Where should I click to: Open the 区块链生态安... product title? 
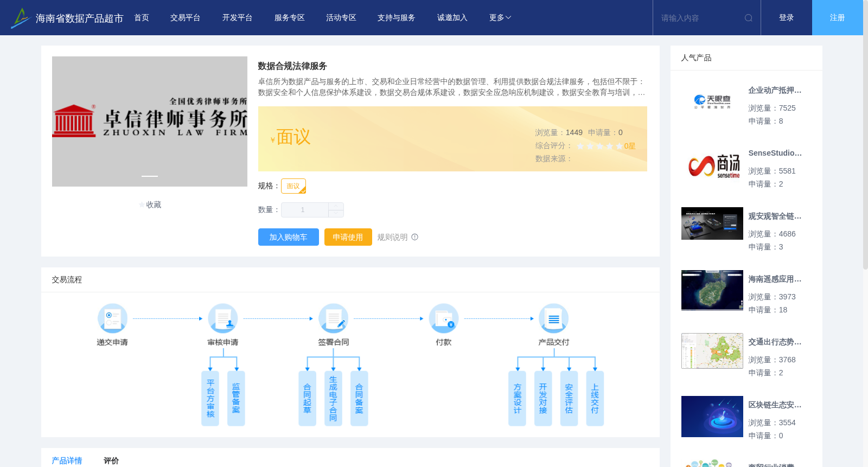(x=775, y=405)
